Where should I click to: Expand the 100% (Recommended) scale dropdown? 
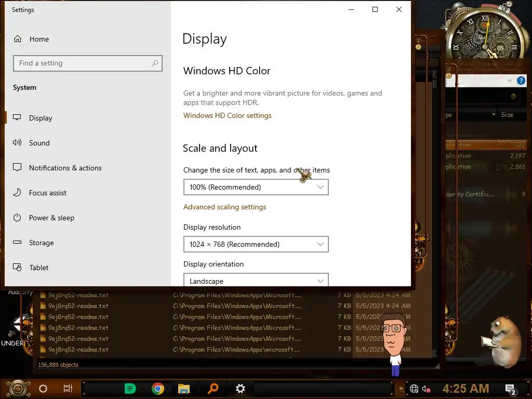256,187
